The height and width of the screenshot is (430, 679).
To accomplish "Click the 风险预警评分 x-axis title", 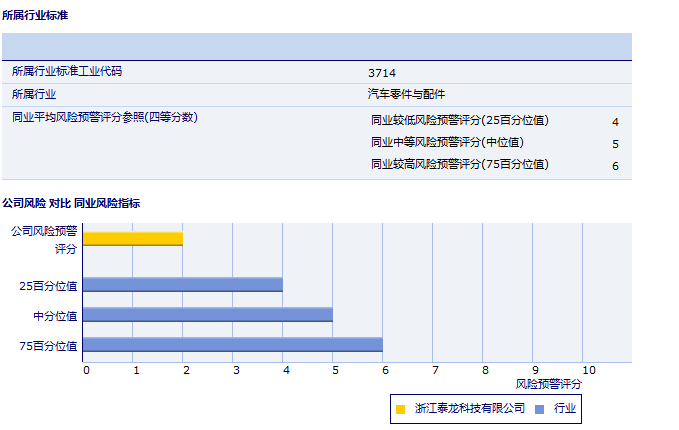I will tap(549, 384).
